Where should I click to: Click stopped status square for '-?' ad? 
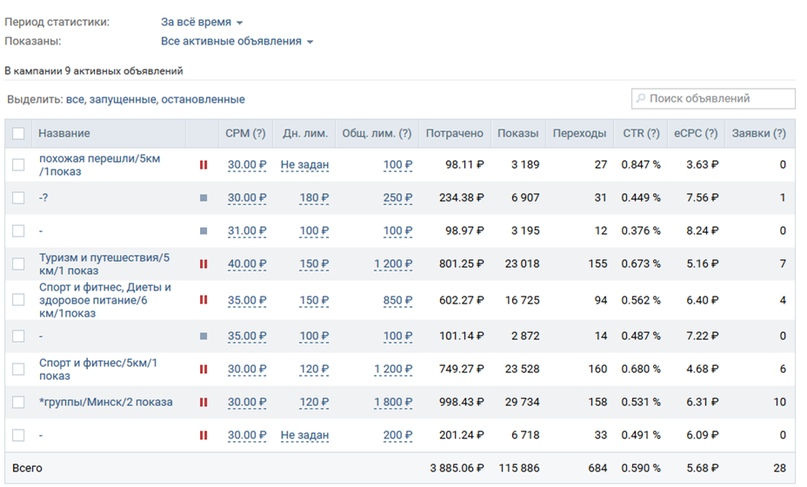(x=203, y=198)
